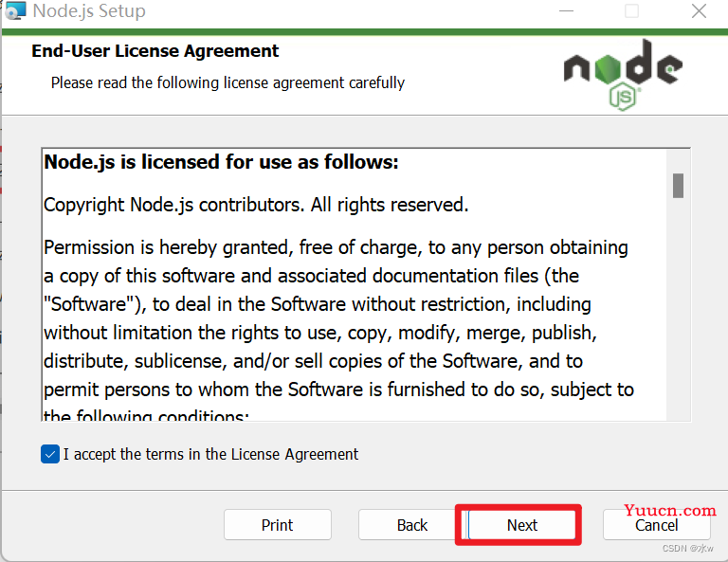Click the 'I accept the terms' label text
The image size is (728, 562).
(210, 454)
